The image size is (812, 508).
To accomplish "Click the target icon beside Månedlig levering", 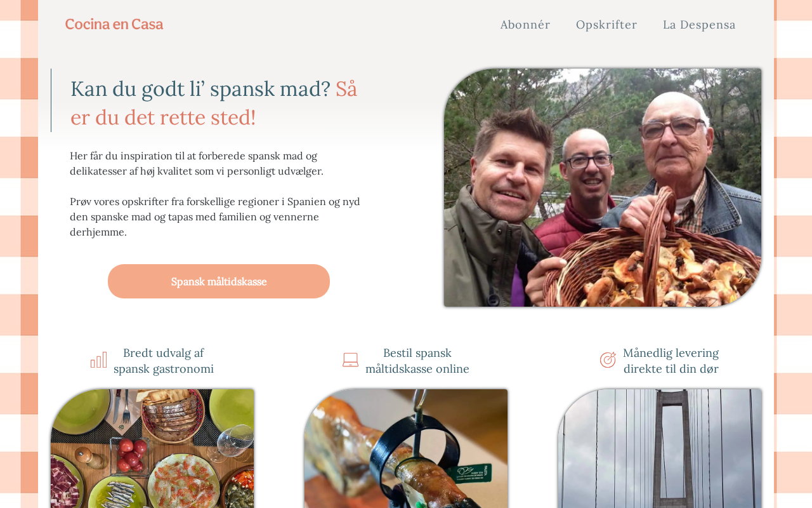I will [608, 360].
